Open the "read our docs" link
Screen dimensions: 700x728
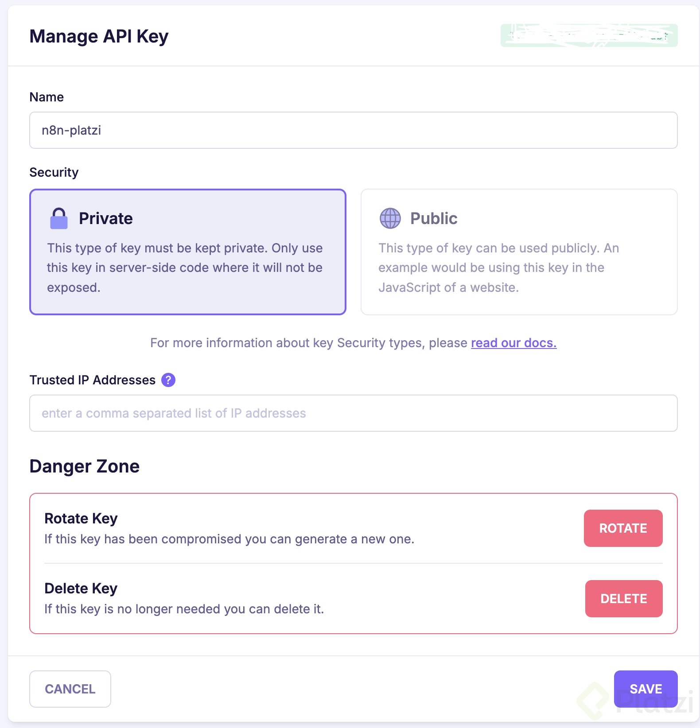(x=513, y=343)
